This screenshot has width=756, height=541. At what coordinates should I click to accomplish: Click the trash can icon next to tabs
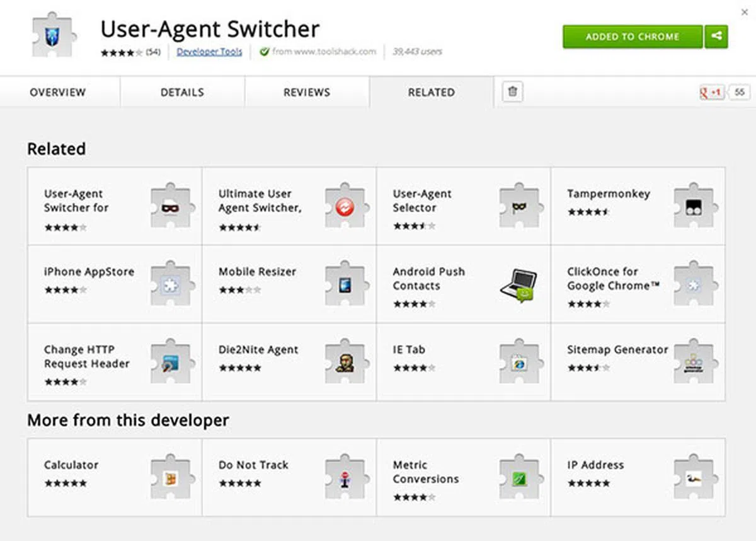tap(512, 92)
